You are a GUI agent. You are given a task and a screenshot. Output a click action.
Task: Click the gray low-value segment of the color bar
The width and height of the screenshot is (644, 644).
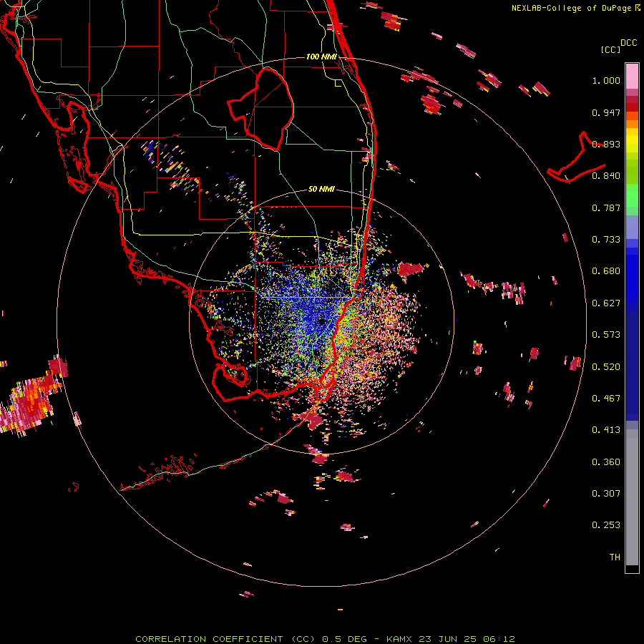coord(632,497)
